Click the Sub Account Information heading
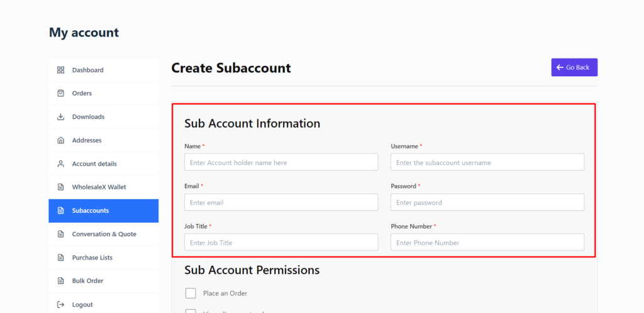The height and width of the screenshot is (313, 644). tap(252, 123)
